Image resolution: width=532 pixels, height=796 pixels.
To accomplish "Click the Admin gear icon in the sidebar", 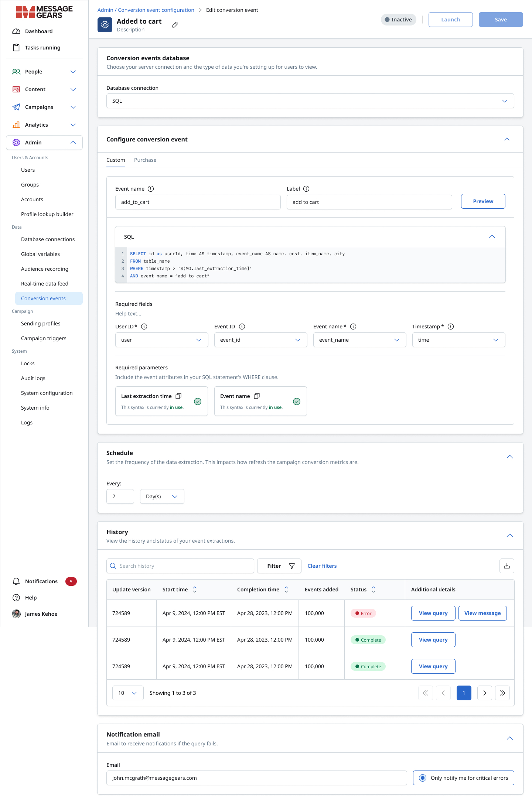I will coord(16,143).
